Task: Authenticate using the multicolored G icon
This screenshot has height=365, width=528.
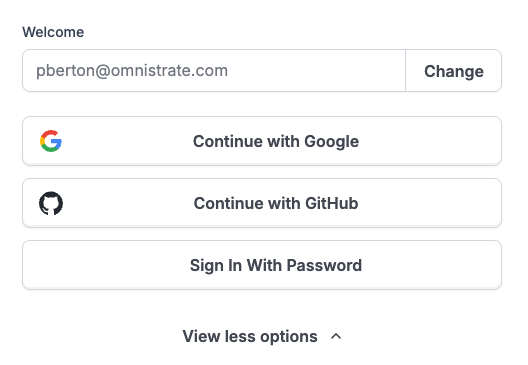Action: click(x=51, y=141)
